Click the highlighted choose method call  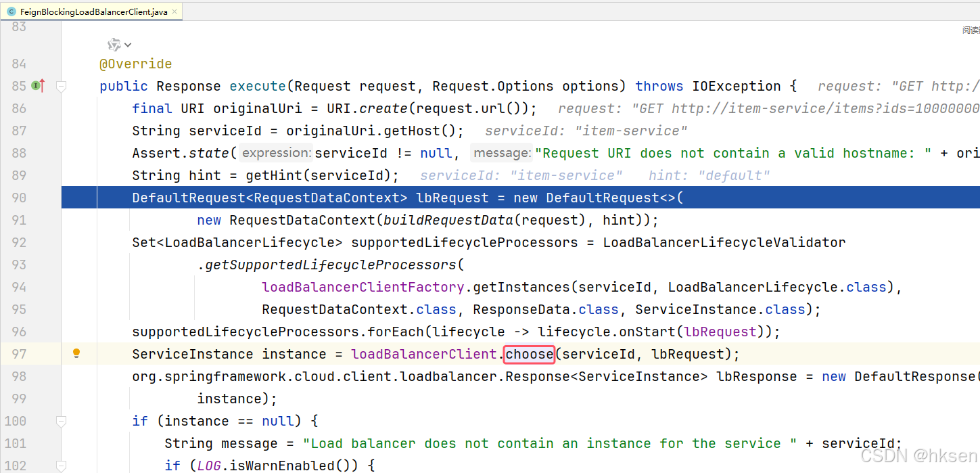tap(529, 353)
